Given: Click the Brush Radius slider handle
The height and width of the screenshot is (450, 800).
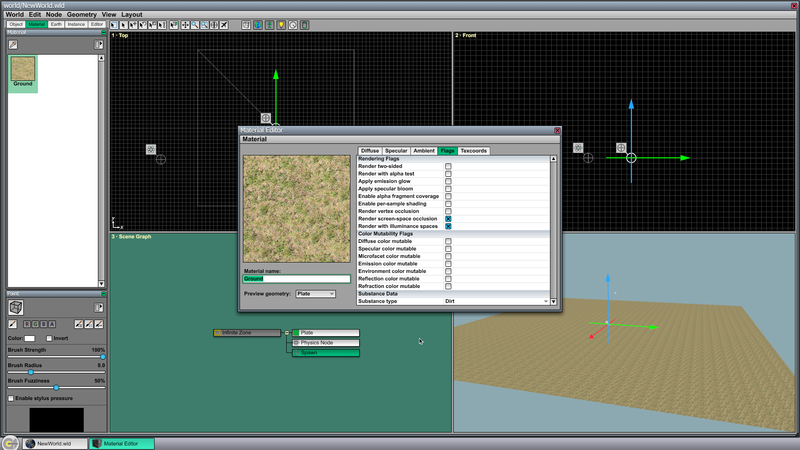Looking at the screenshot, I should pyautogui.click(x=31, y=372).
